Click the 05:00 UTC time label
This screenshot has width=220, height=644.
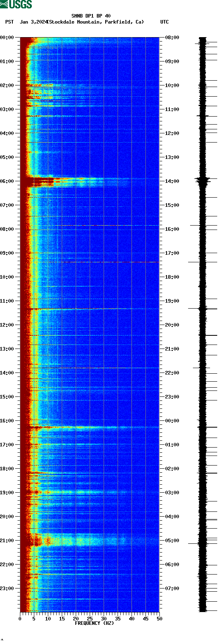coord(172,541)
